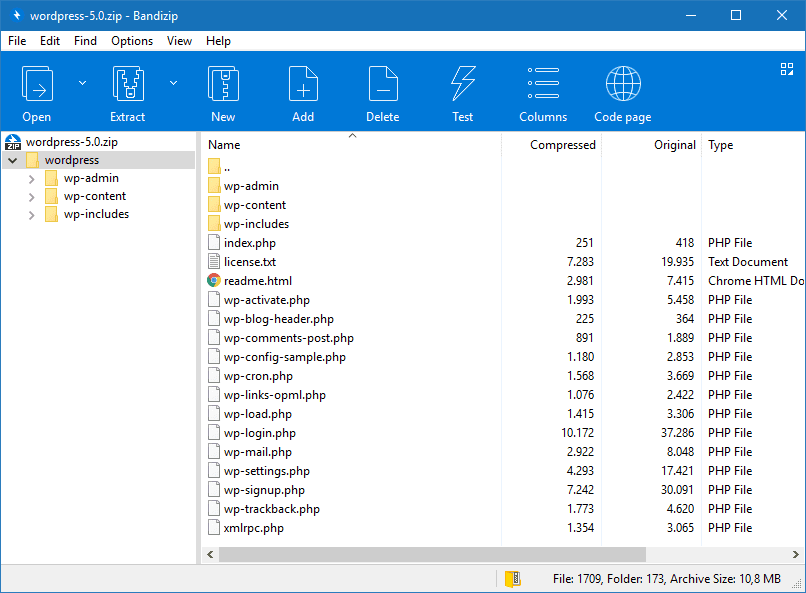Open the File menu
806x593 pixels.
pos(17,41)
